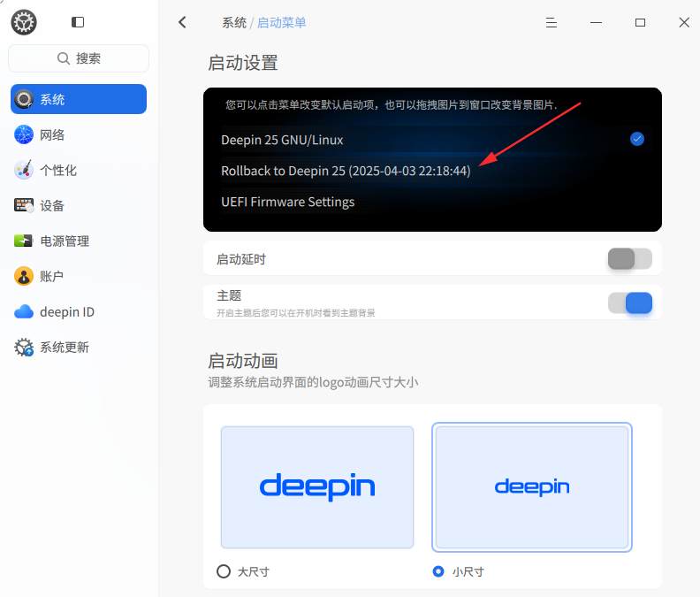Click the blue checkmark on Deepin 25 entry
Screen dimensions: 700x597
tap(637, 139)
